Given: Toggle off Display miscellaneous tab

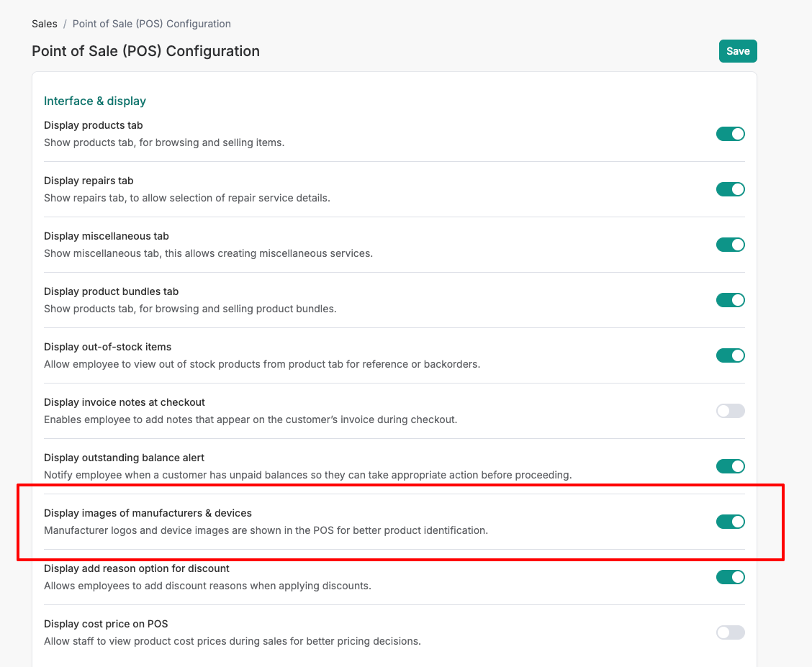Looking at the screenshot, I should coord(730,245).
